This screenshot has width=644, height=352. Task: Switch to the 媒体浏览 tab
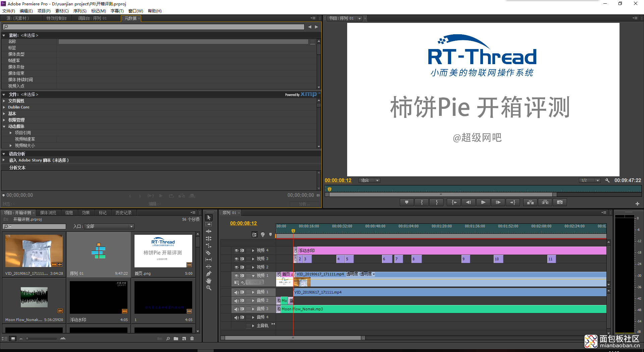click(48, 213)
